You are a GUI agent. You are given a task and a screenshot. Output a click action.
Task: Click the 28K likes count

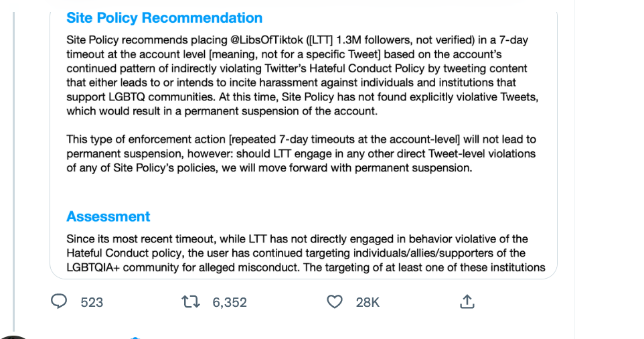(x=367, y=302)
